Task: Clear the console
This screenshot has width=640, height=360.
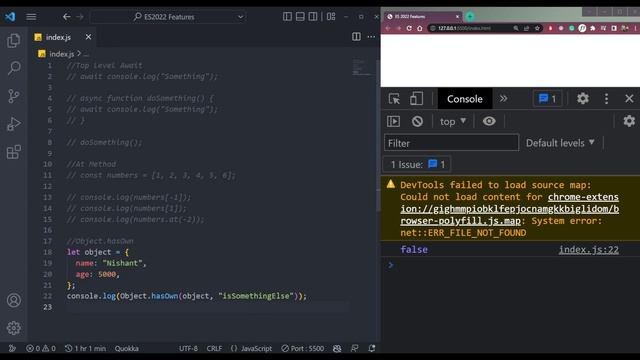Action: pyautogui.click(x=417, y=121)
